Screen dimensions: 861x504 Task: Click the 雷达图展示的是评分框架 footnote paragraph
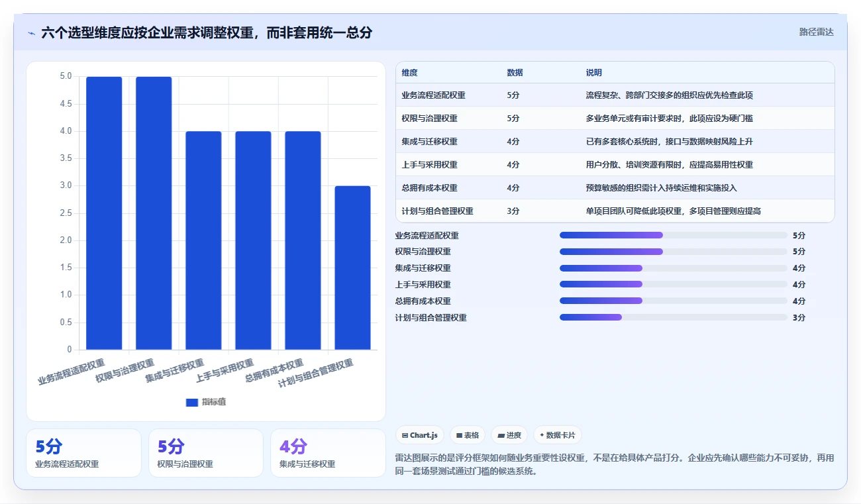tap(615, 465)
